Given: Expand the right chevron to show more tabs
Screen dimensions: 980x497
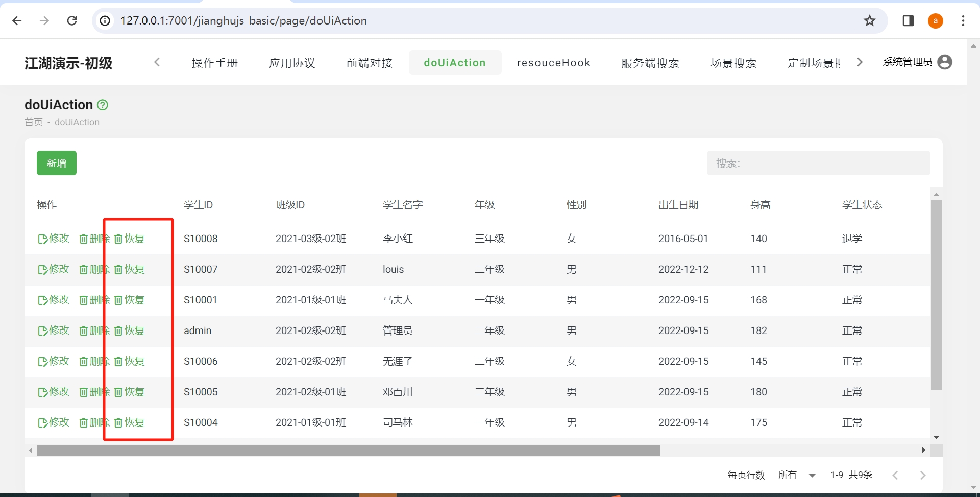Looking at the screenshot, I should click(x=860, y=62).
